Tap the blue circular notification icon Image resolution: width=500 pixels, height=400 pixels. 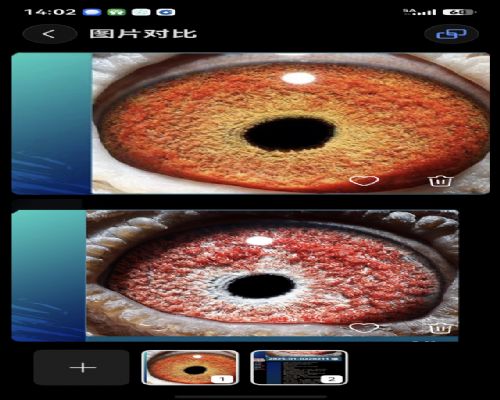pos(166,12)
